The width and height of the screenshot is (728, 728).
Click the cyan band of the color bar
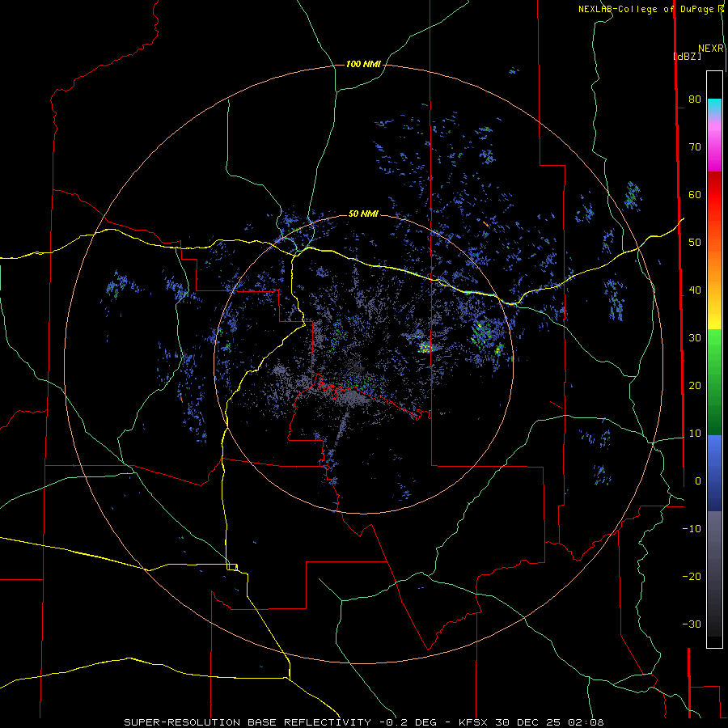tap(714, 106)
